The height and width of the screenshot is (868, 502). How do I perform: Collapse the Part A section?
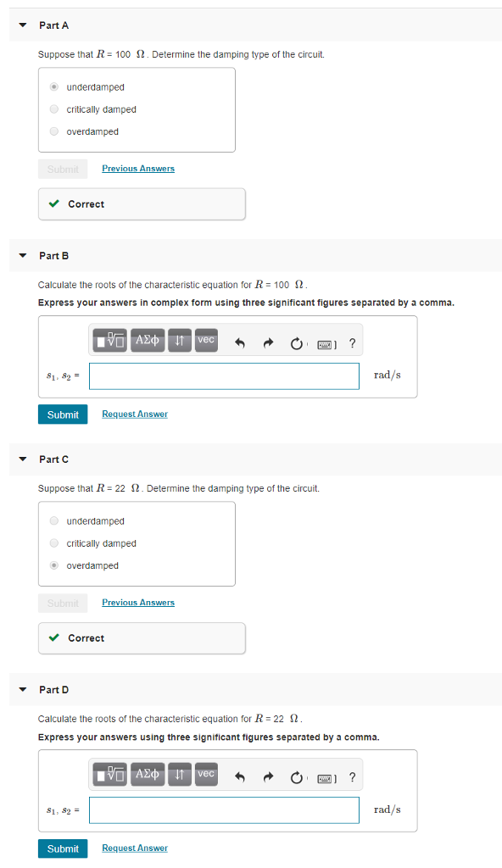22,25
